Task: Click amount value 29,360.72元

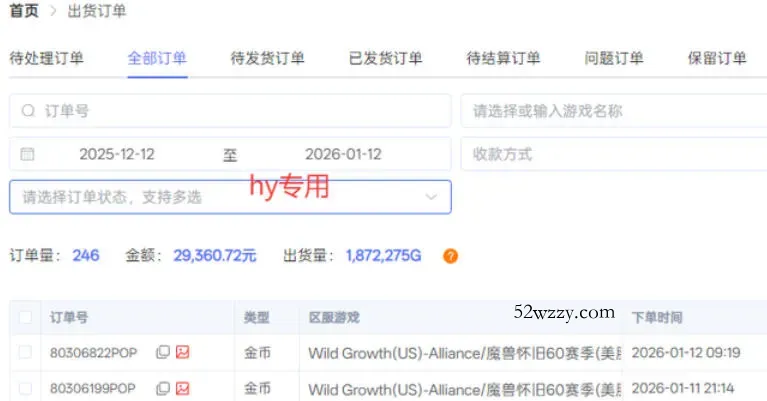Action: coord(215,255)
